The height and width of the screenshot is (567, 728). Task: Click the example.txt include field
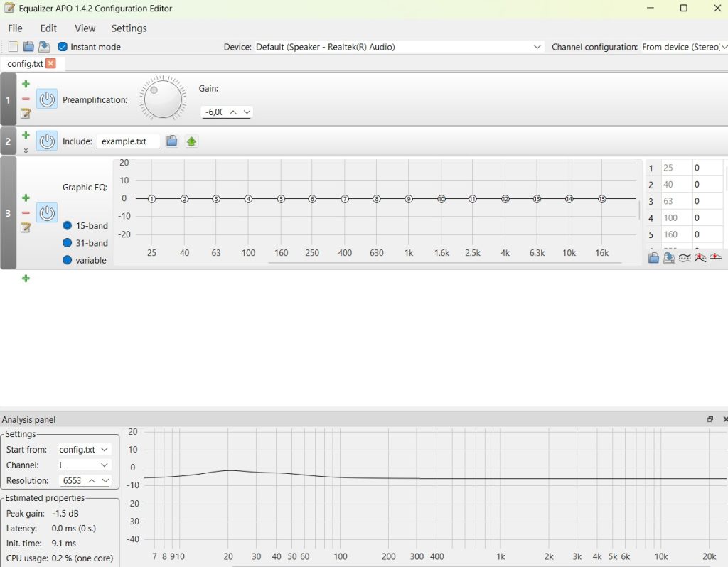pyautogui.click(x=127, y=141)
